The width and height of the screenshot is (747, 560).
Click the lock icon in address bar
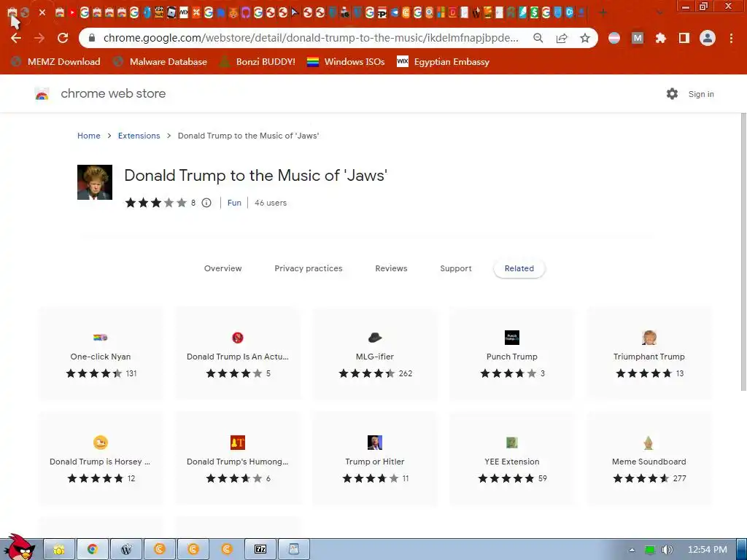tap(92, 38)
